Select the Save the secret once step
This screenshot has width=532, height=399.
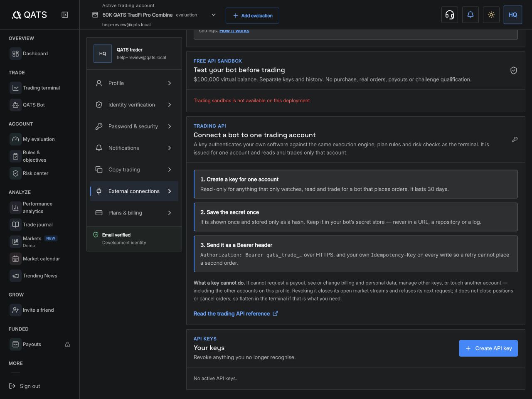pos(356,217)
